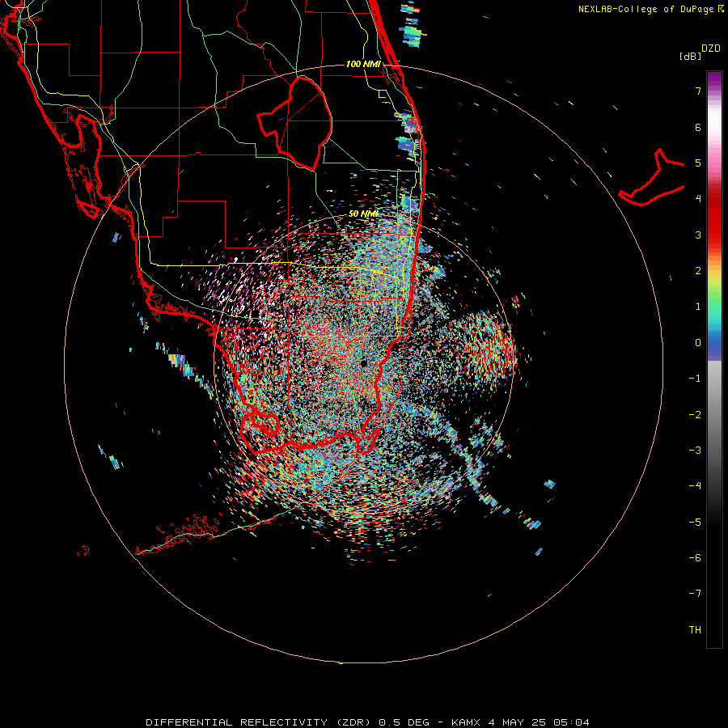
Task: Click the [dB] unit label
Action: (x=691, y=56)
